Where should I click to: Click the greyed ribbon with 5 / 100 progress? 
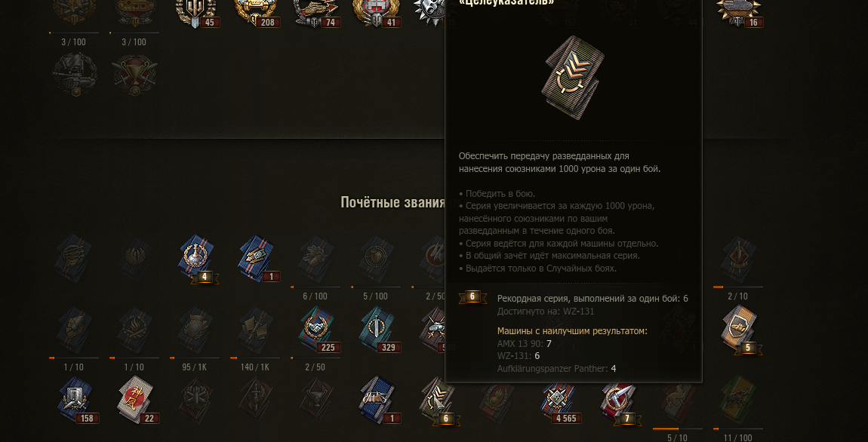click(x=377, y=260)
